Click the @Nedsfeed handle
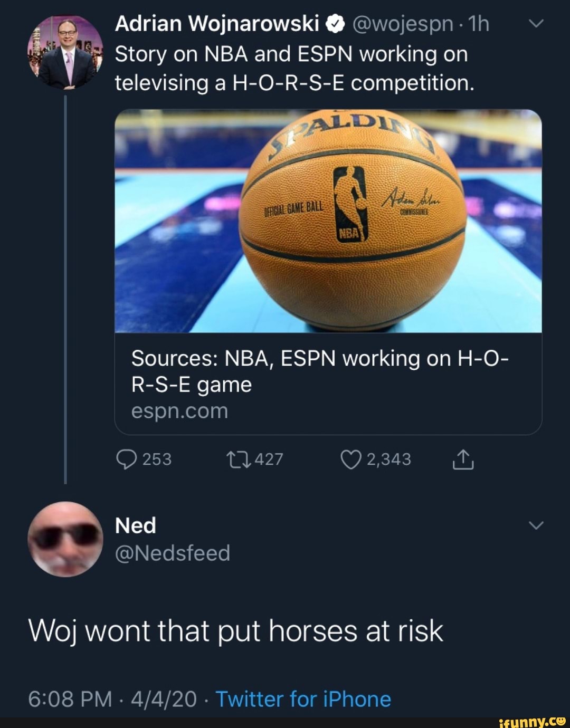Image resolution: width=570 pixels, height=728 pixels. pos(172,552)
